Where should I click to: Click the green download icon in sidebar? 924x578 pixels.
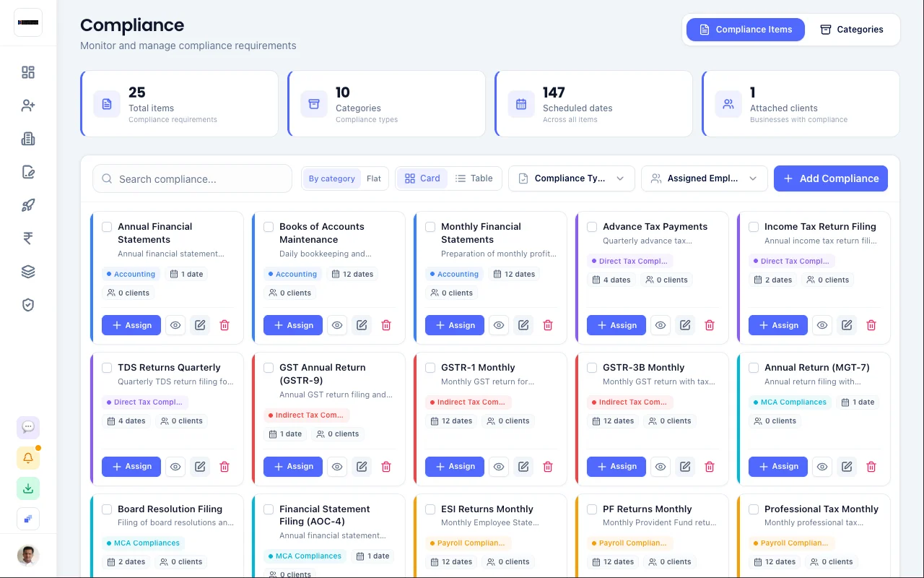coord(28,488)
